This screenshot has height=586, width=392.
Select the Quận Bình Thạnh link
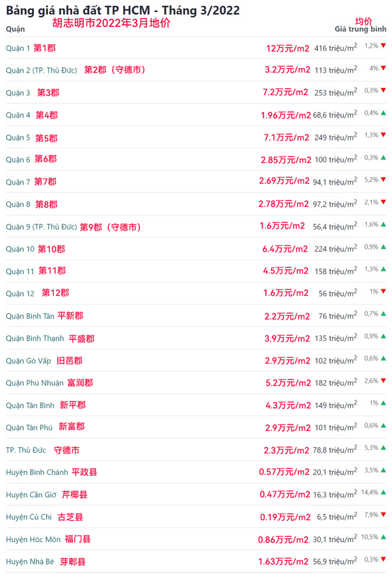(x=35, y=338)
